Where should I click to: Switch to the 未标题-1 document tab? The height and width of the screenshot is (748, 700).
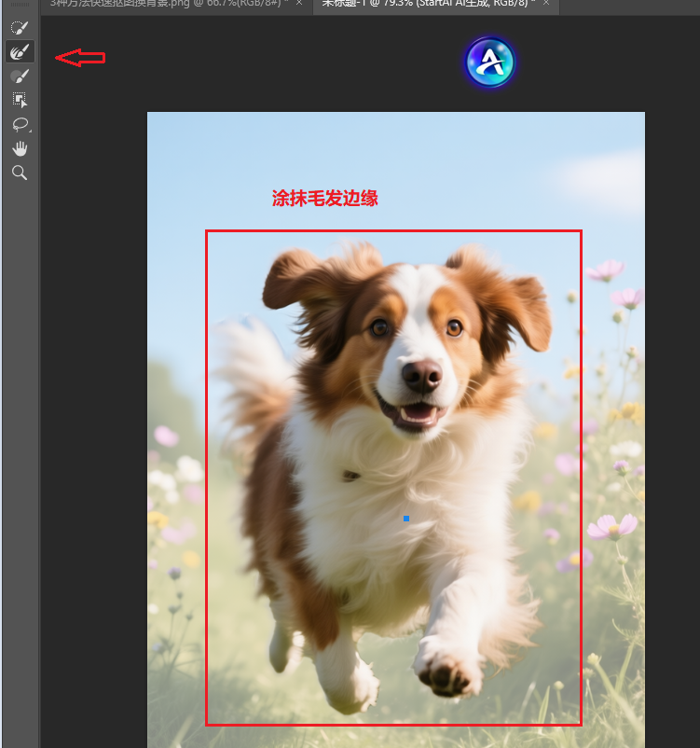(x=424, y=5)
